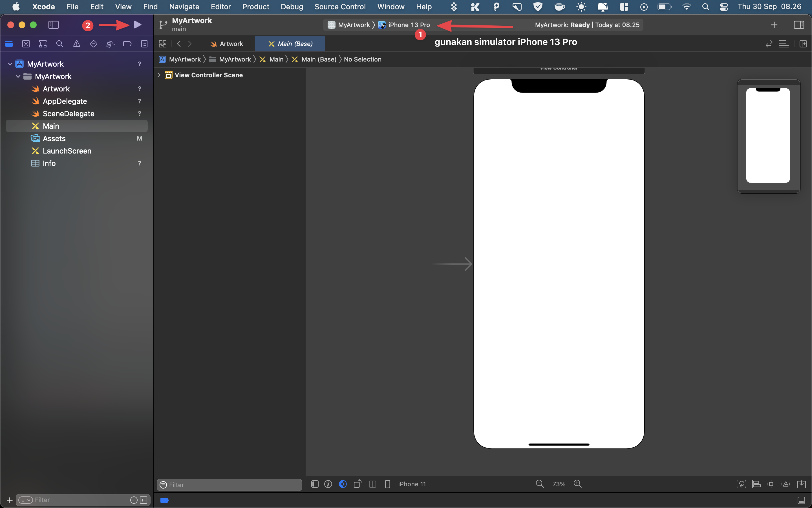
Task: Go forward in editor history
Action: pos(189,44)
